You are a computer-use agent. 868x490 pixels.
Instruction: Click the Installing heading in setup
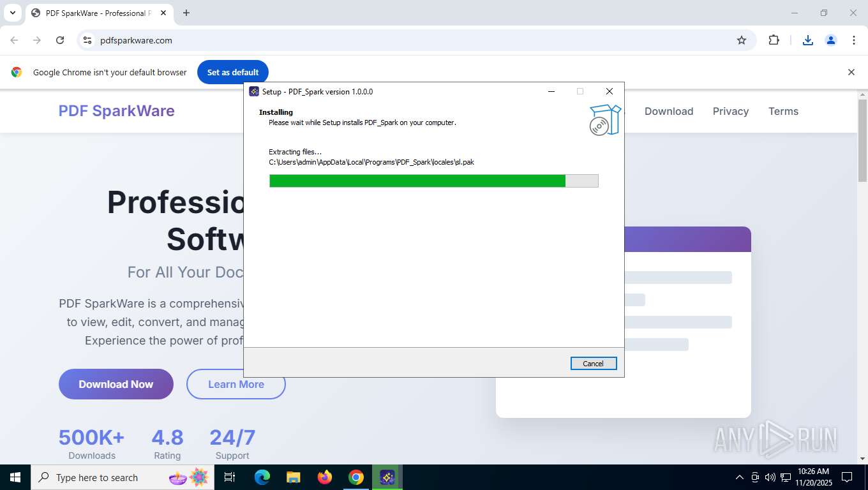[x=276, y=112]
